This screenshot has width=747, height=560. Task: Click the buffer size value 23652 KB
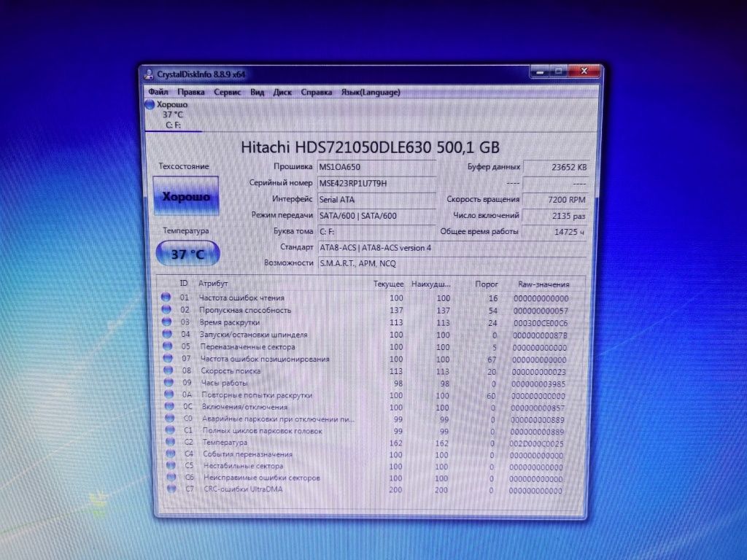[555, 167]
